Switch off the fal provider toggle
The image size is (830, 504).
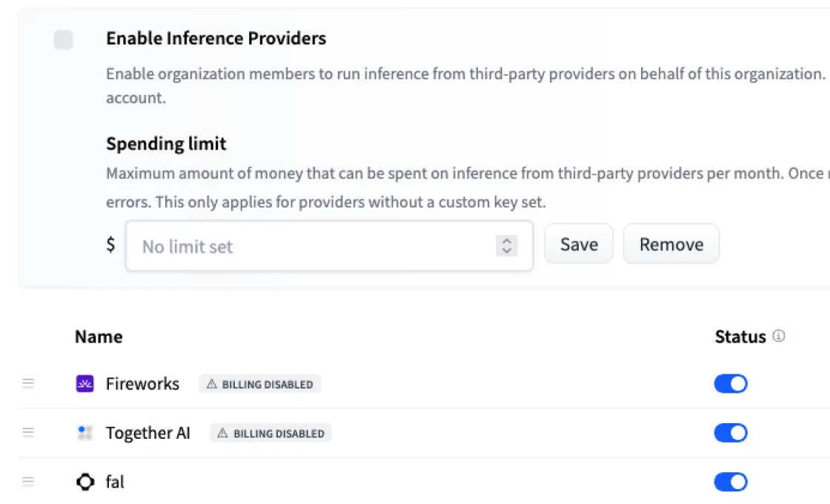731,482
